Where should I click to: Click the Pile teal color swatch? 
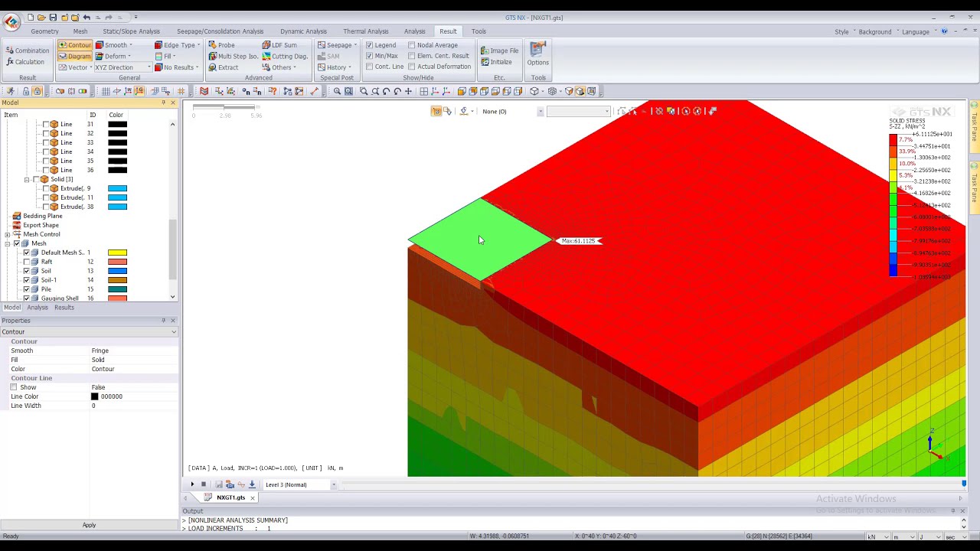(117, 289)
